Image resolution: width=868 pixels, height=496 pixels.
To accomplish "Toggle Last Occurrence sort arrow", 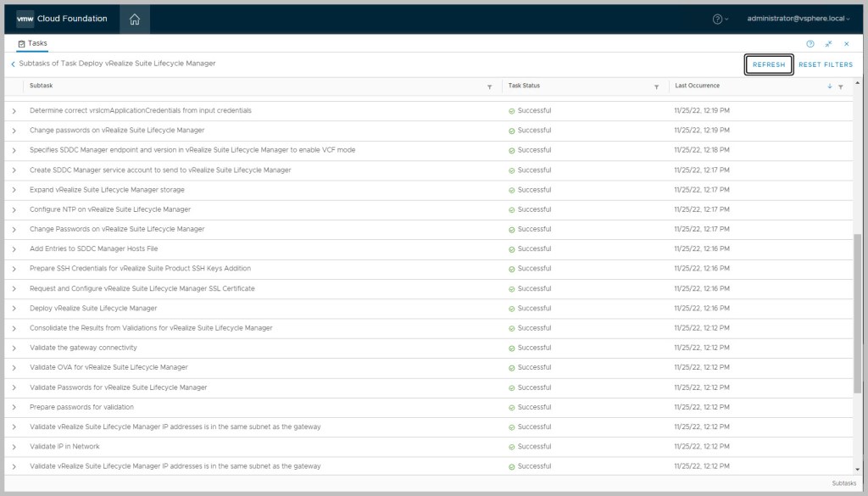I will click(829, 86).
